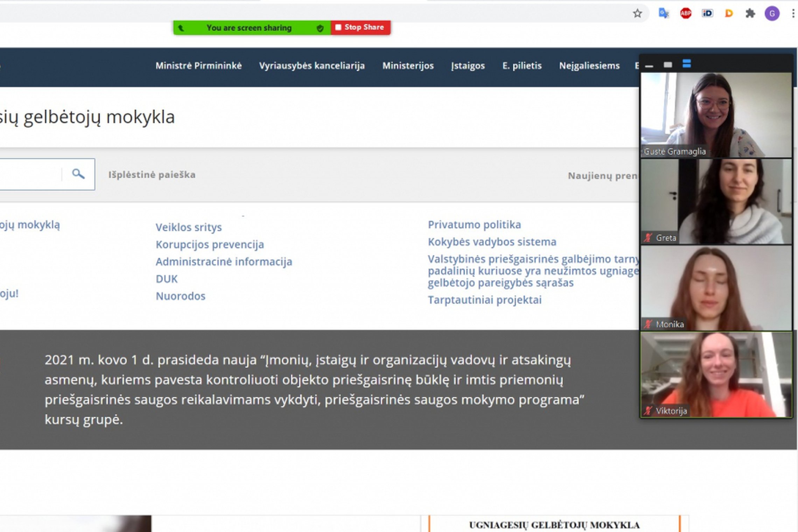This screenshot has width=798, height=532.
Task: Open the Išplėstinė paieška advanced search link
Action: click(x=152, y=175)
